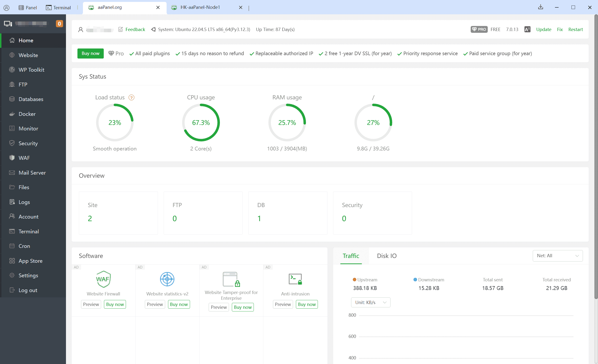This screenshot has height=364, width=598.
Task: Open the Website Firewall WAF icon
Action: pyautogui.click(x=103, y=279)
